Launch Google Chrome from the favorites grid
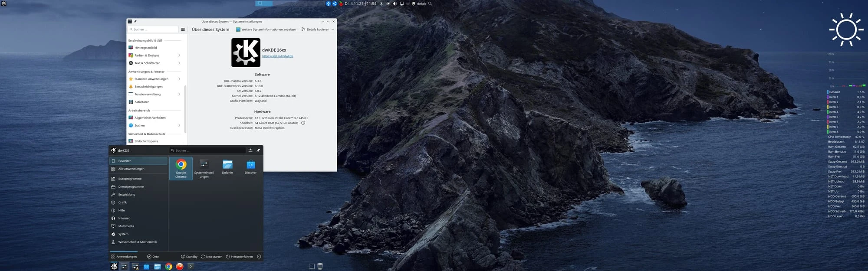The height and width of the screenshot is (271, 868). click(181, 168)
